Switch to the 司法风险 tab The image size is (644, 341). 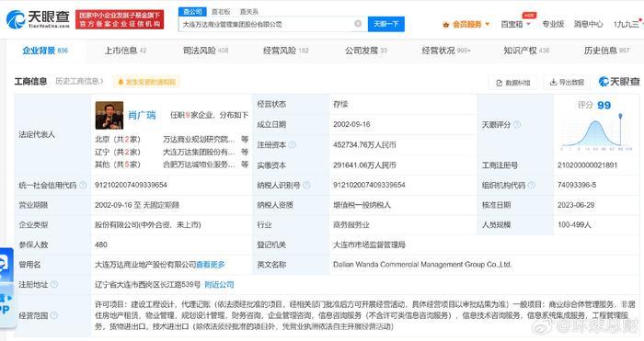(205, 51)
